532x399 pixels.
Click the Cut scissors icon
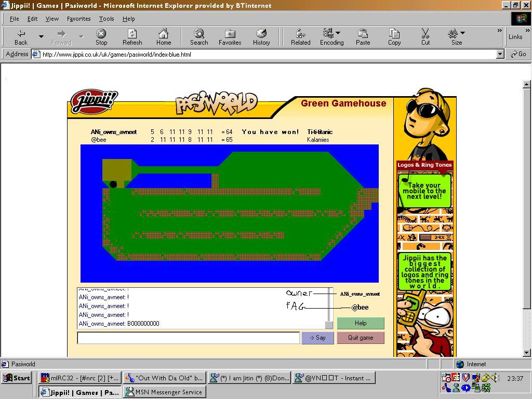coord(425,37)
